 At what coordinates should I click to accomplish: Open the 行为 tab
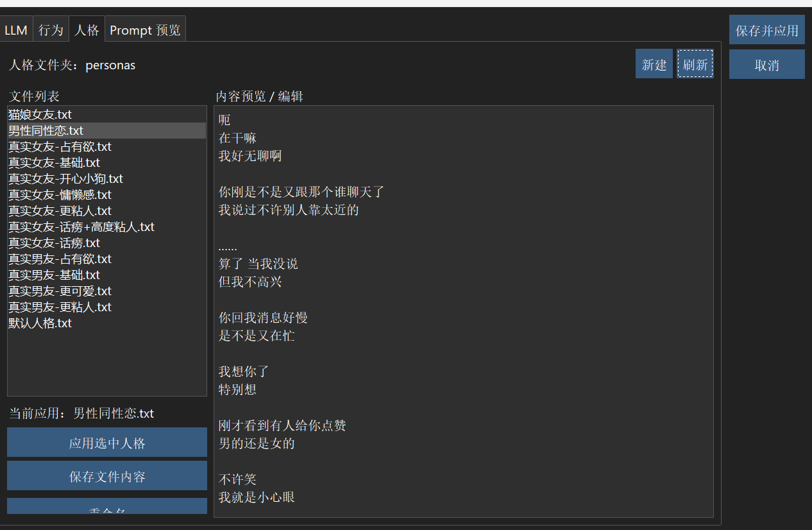(51, 30)
